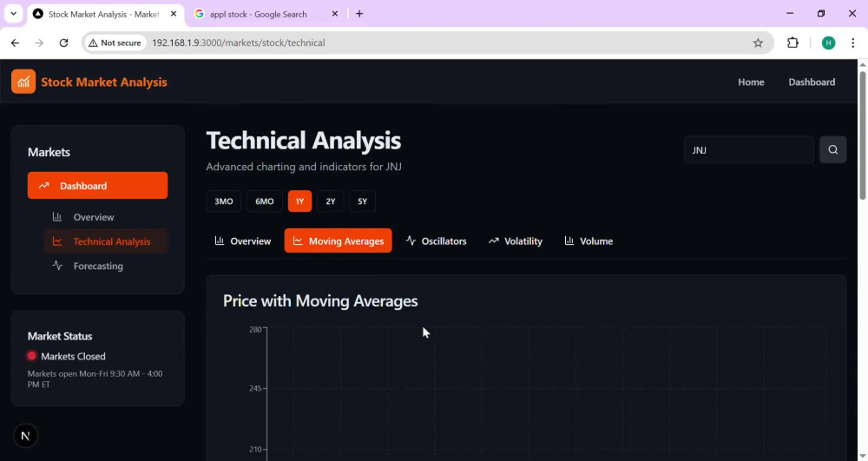Open Forecasting in the sidebar

pos(105,266)
